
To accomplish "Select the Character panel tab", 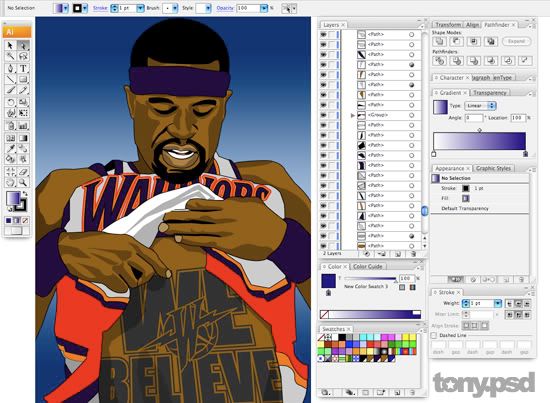I will pyautogui.click(x=452, y=78).
